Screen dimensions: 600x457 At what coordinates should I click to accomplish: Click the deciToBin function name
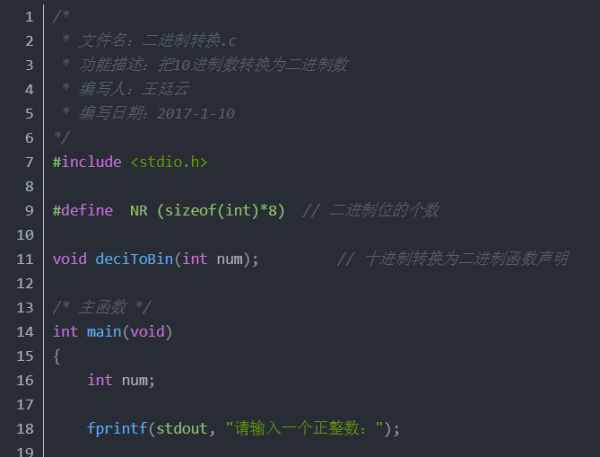[x=134, y=260]
